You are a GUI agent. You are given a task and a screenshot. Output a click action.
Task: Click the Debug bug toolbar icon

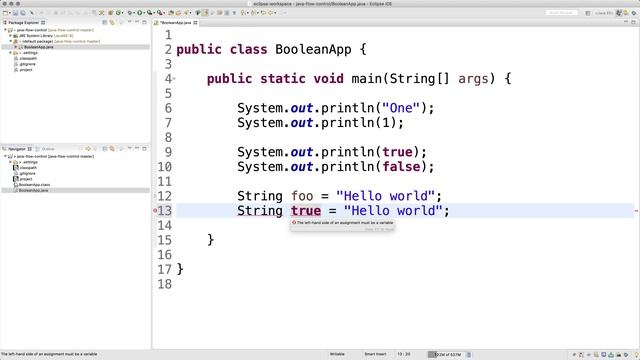(x=130, y=13)
